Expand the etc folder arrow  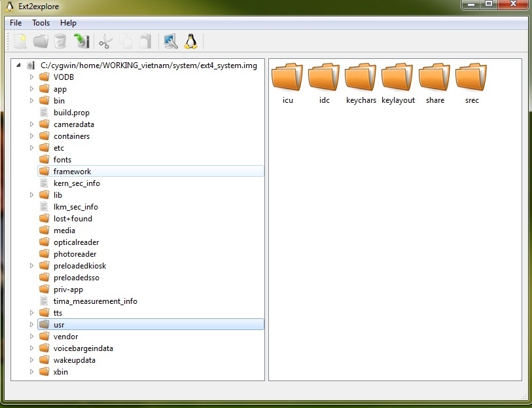[31, 147]
